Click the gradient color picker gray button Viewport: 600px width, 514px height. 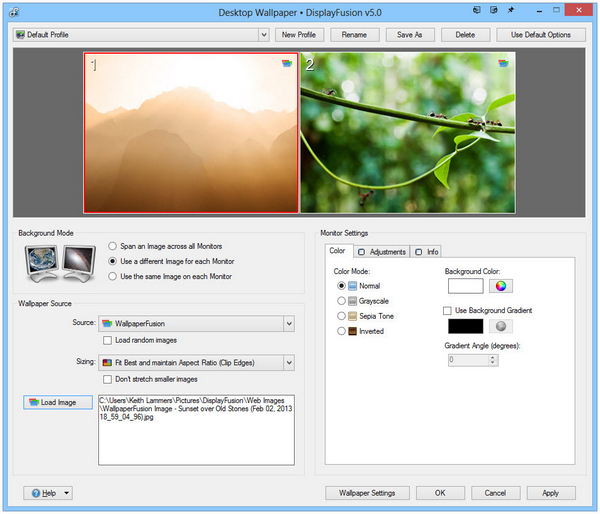[501, 326]
